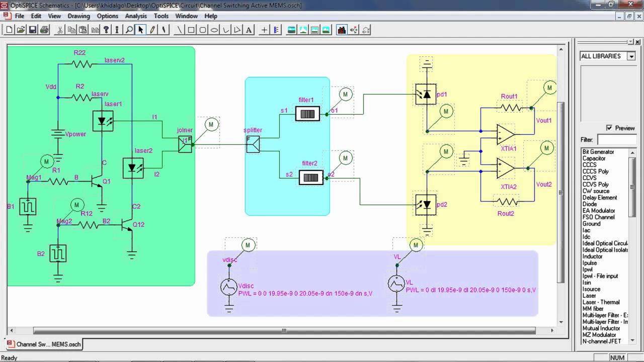Screen dimensions: 644x362
Task: Open the ALL LIBRARIES dropdown
Action: coord(631,56)
